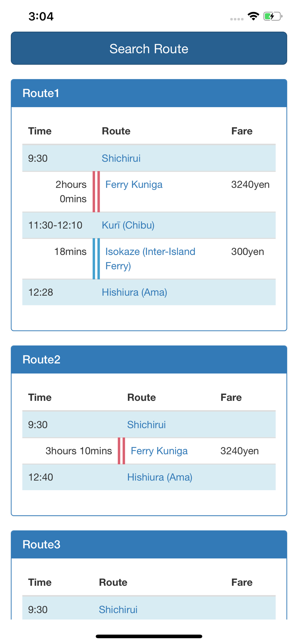
Task: Open Shichirui link in Route1
Action: [x=121, y=158]
